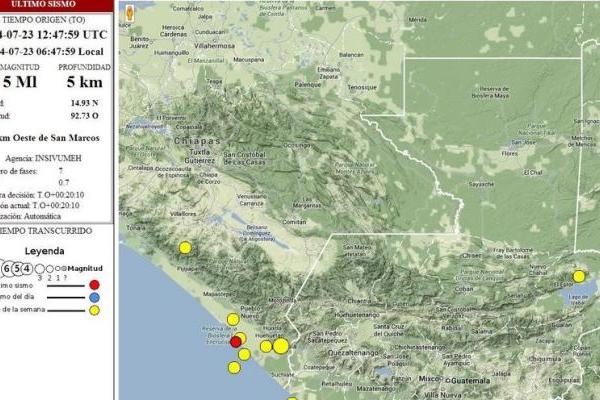This screenshot has width=600, height=400.
Task: Click the Street View pegman icon
Action: pos(128,14)
